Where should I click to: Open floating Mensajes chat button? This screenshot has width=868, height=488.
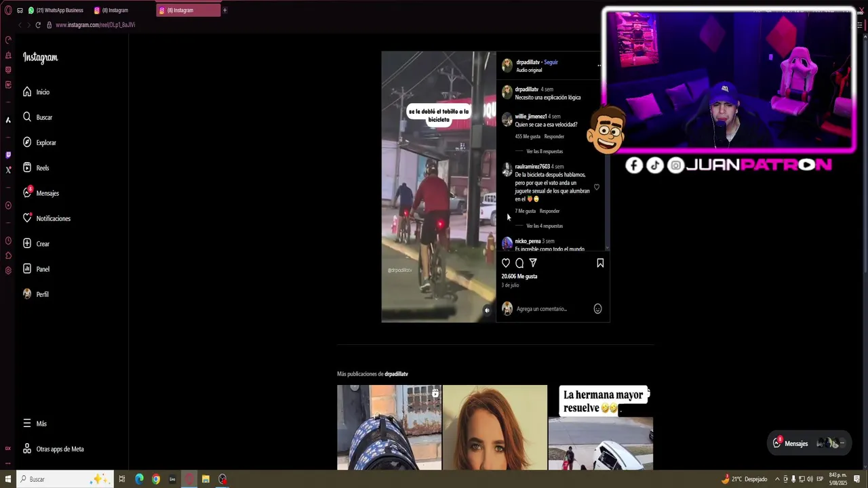[810, 443]
